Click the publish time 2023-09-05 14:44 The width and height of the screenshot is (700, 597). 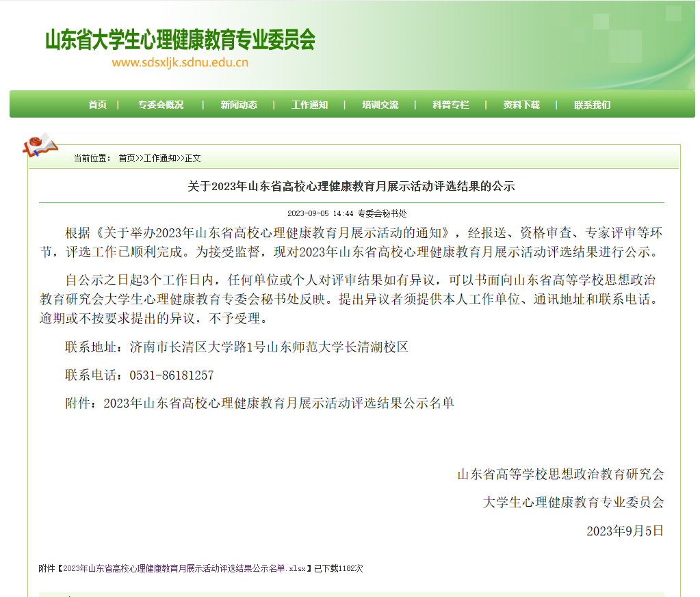(320, 214)
